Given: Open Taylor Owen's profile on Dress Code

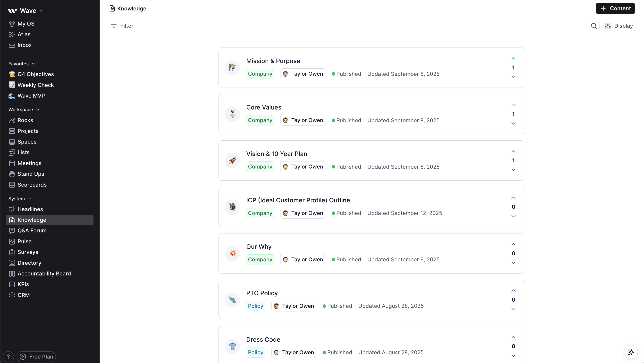Looking at the screenshot, I should [x=294, y=352].
